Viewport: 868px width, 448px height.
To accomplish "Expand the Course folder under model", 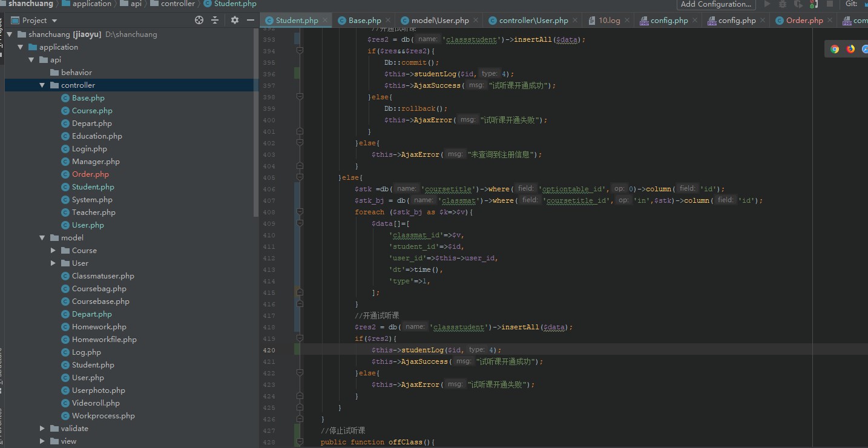I will pos(53,251).
